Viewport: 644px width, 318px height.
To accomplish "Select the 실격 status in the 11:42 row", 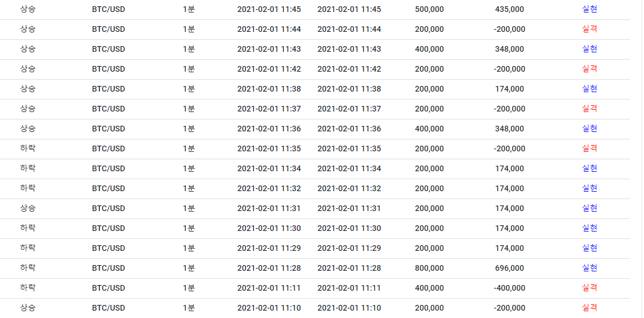I will [x=589, y=69].
